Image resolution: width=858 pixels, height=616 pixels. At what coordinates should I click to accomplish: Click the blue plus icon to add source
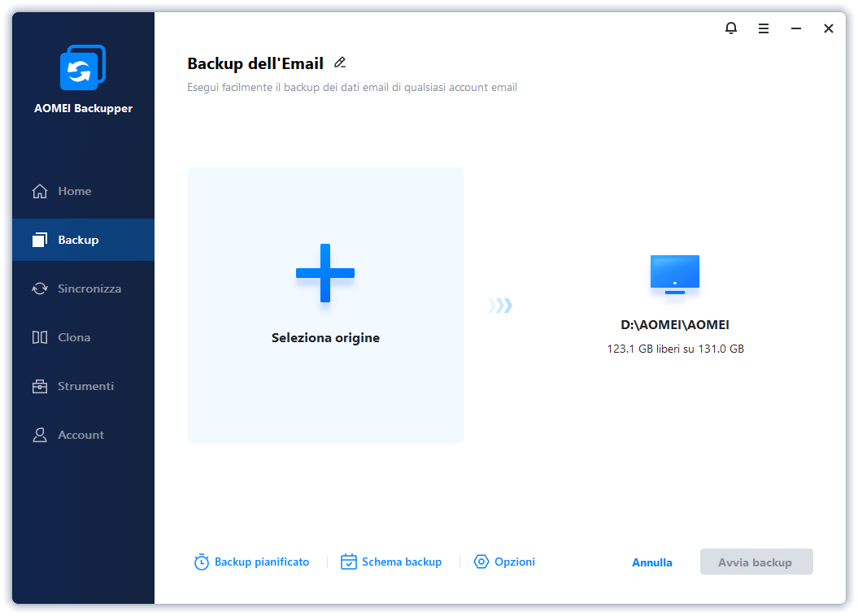click(x=325, y=273)
